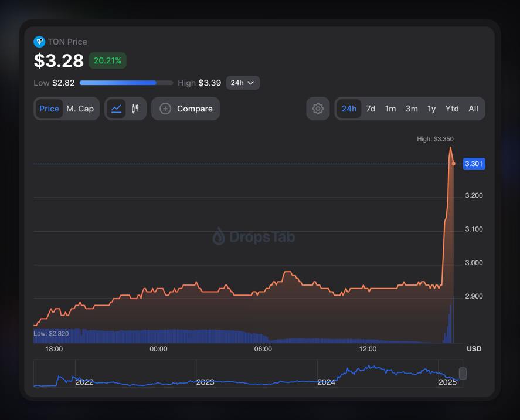The image size is (520, 420).
Task: Toggle chart to Price mode
Action: pos(49,109)
